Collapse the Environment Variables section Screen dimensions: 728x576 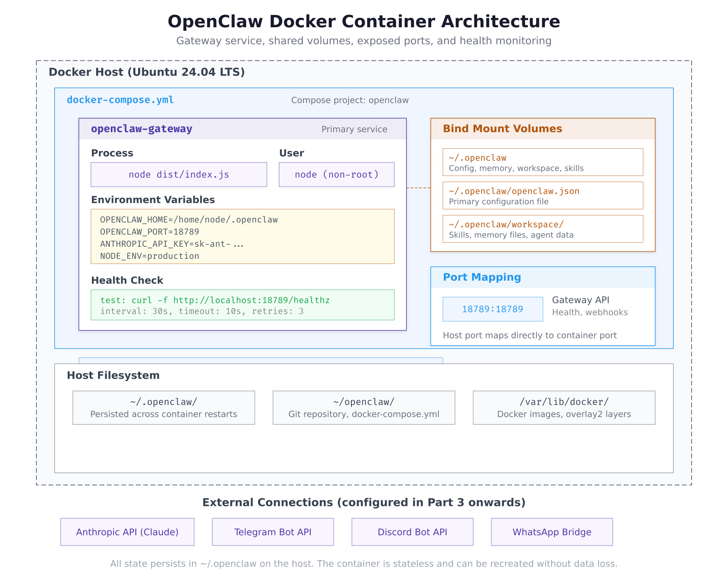[x=153, y=200]
